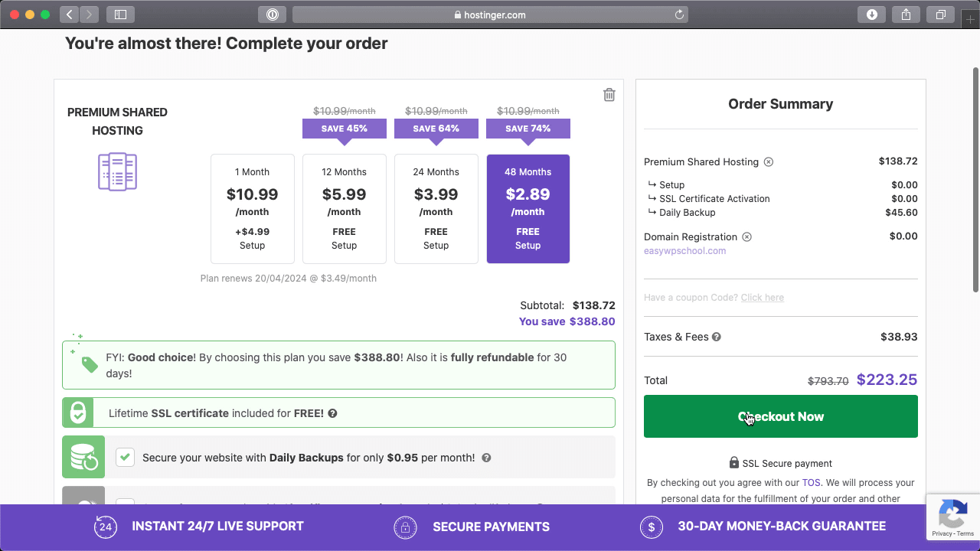Screen dimensions: 980x551
Task: Remove Domain Registration via the x icon
Action: tap(747, 237)
